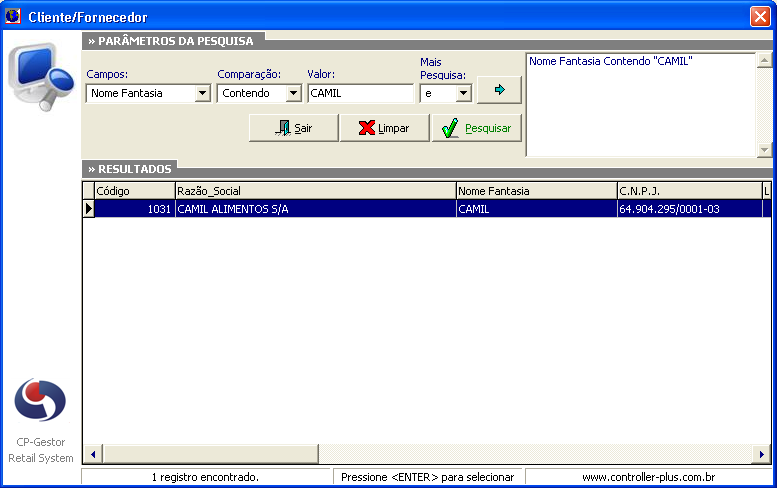The image size is (777, 488).
Task: Click the CP-Gestor red and blue logo
Action: [40, 400]
